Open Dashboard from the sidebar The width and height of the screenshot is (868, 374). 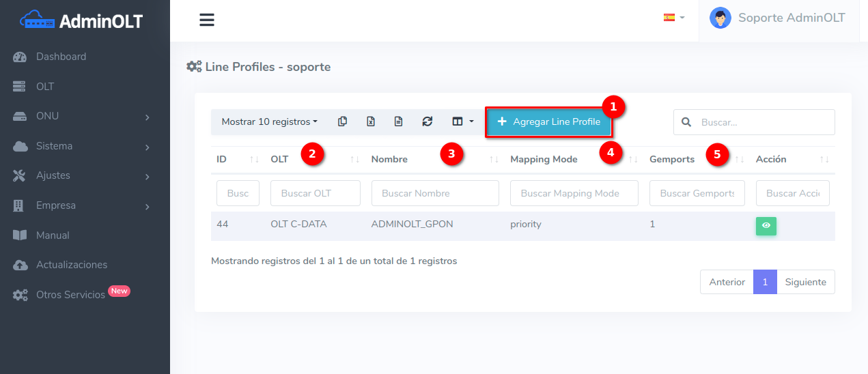[61, 57]
